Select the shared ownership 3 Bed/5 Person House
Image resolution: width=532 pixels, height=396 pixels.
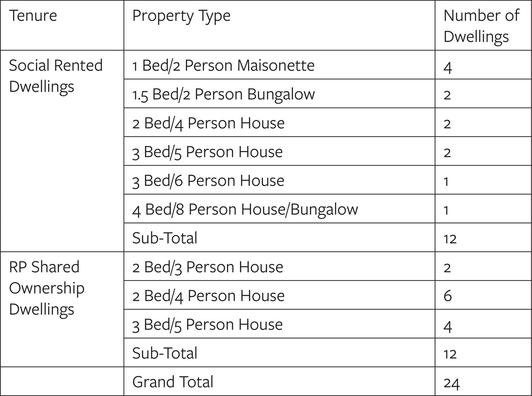click(279, 324)
